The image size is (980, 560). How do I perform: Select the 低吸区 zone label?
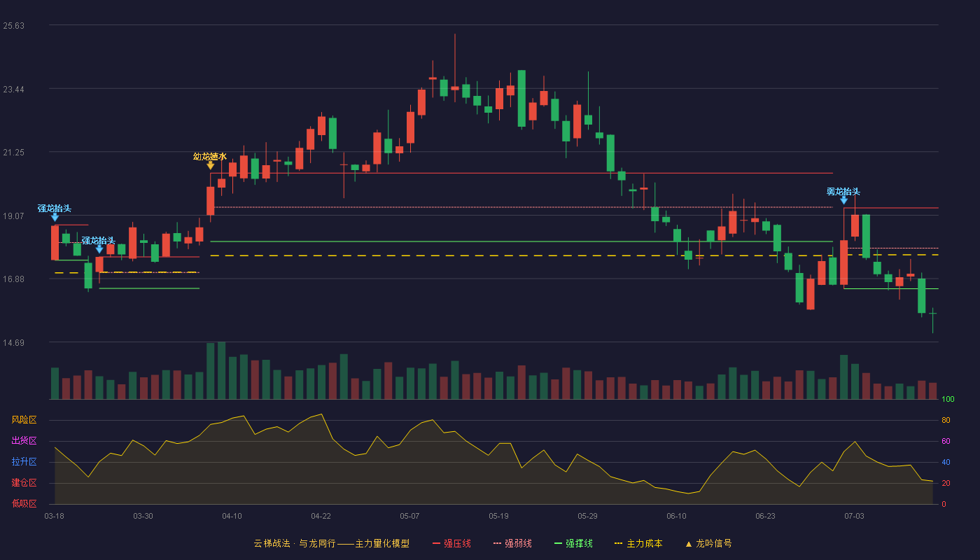click(x=24, y=504)
